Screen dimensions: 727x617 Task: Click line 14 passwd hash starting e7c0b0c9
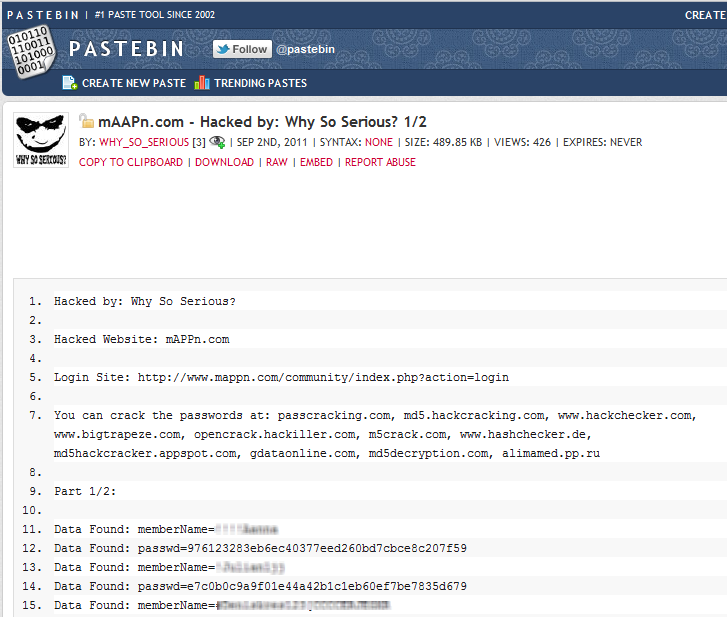(327, 586)
